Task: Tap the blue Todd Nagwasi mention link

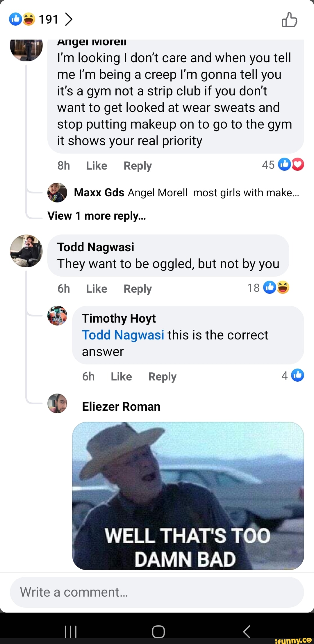Action: pyautogui.click(x=123, y=335)
